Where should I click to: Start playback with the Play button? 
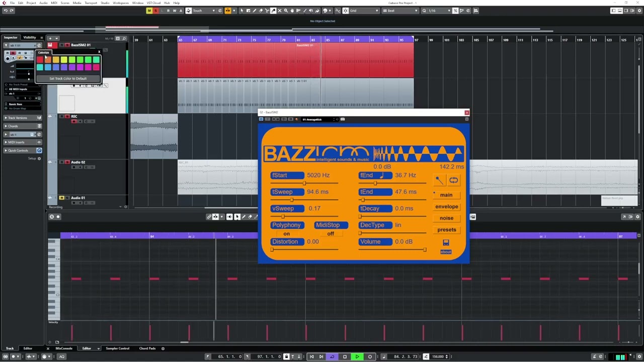[357, 356]
